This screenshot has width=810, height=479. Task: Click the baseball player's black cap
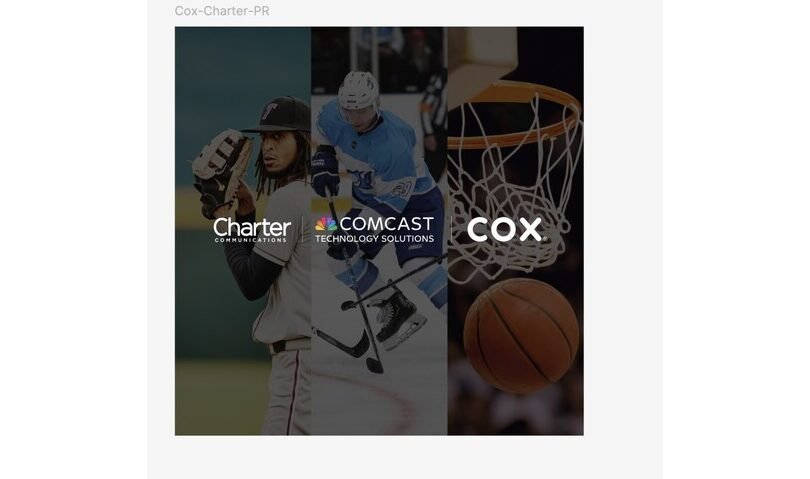coord(276,115)
